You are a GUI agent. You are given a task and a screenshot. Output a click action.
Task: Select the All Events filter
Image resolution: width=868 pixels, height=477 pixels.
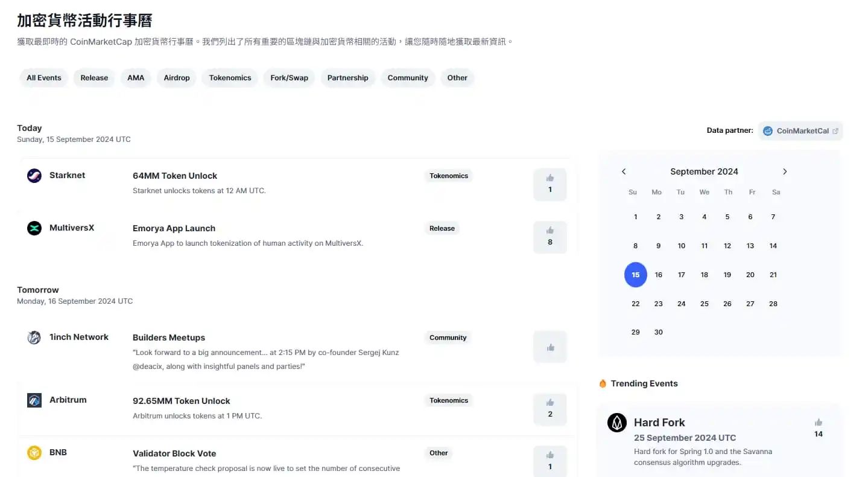tap(44, 78)
